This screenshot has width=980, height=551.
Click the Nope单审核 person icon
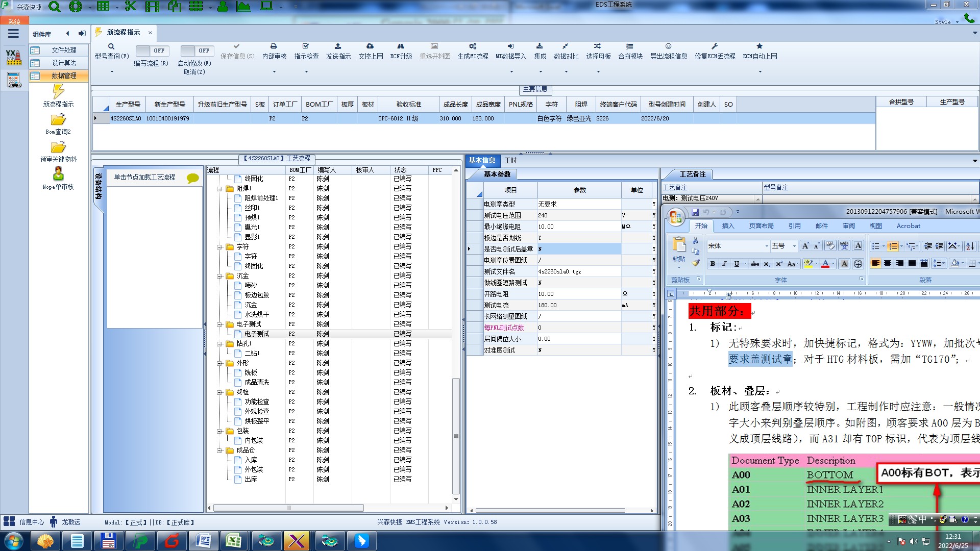(x=58, y=174)
